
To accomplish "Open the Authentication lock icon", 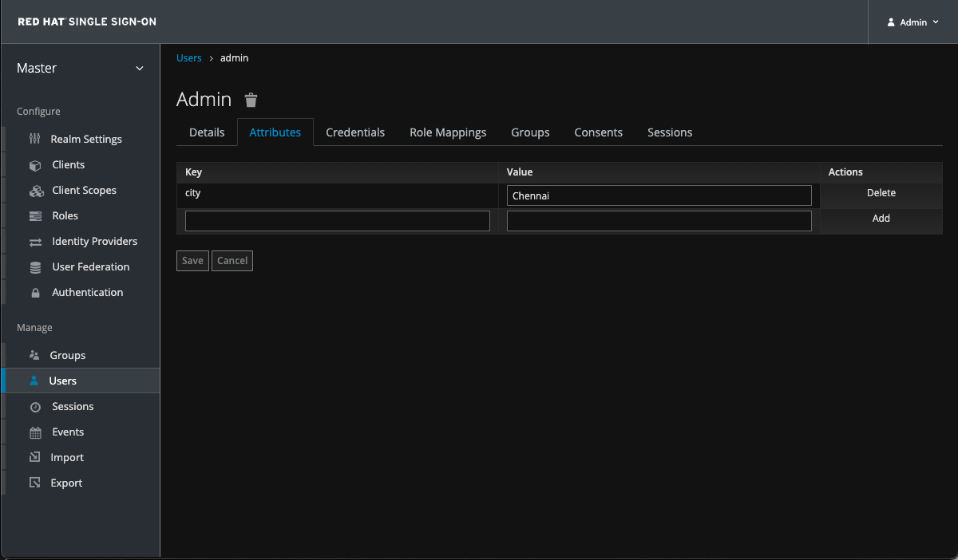I will point(37,292).
